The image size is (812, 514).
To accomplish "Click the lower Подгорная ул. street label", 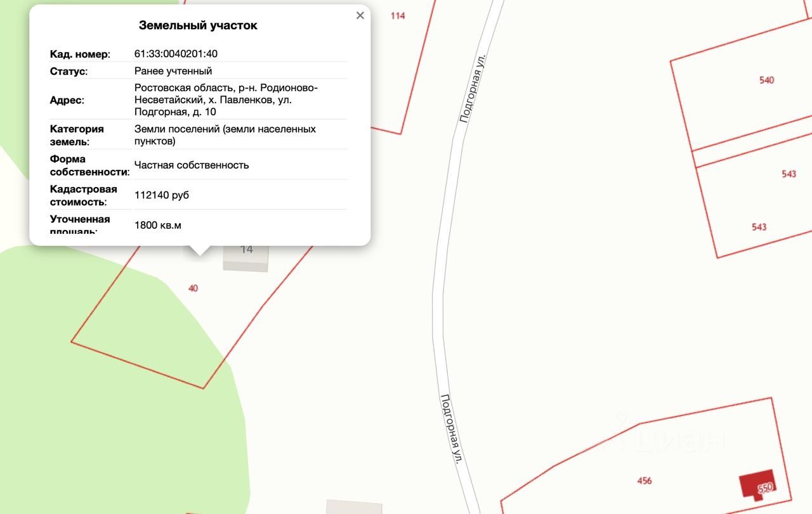I will point(450,429).
